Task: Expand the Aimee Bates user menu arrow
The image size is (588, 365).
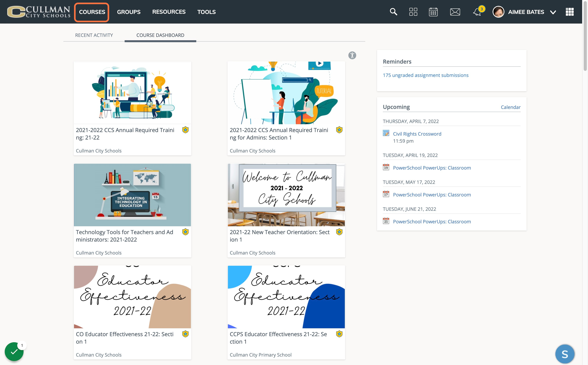Action: [553, 12]
